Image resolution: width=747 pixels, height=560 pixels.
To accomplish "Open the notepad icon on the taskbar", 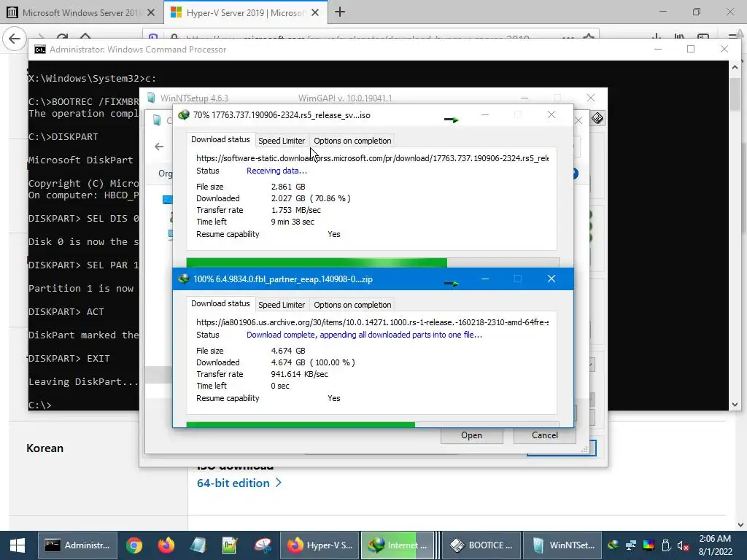I will [198, 545].
